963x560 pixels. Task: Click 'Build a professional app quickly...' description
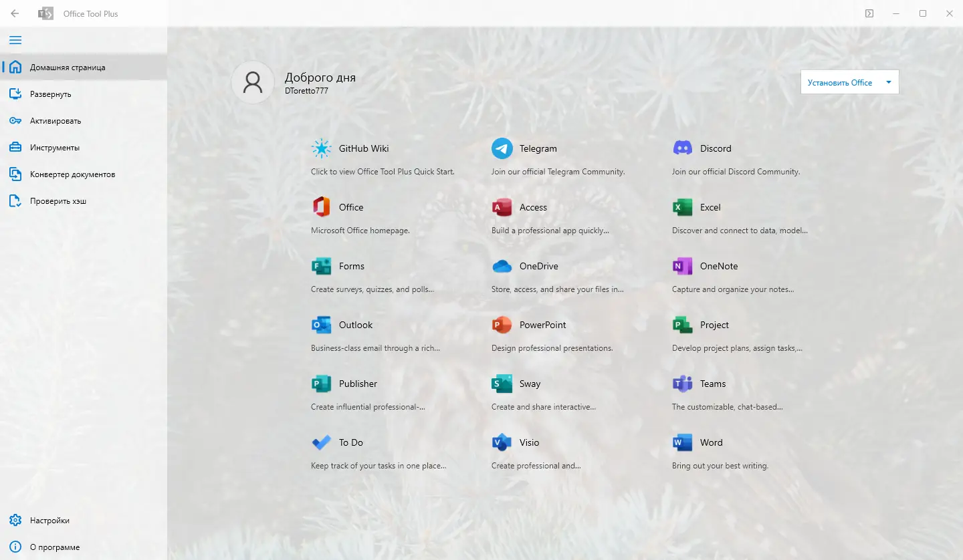550,231
